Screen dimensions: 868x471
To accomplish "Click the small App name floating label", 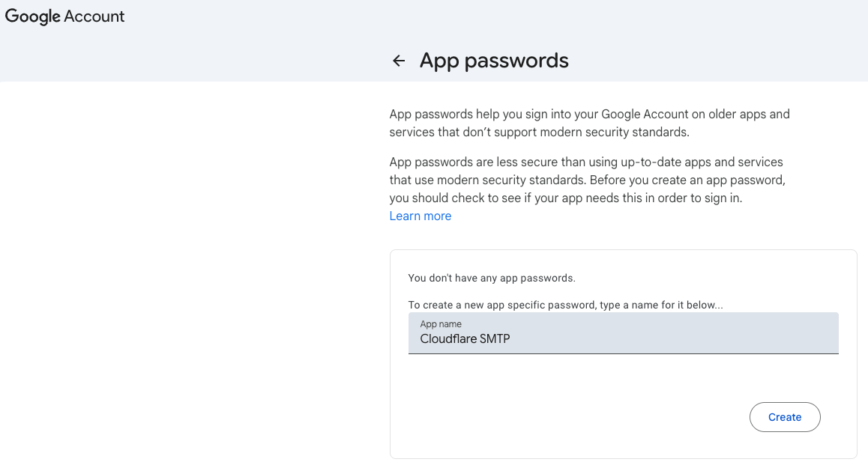I will (x=441, y=324).
